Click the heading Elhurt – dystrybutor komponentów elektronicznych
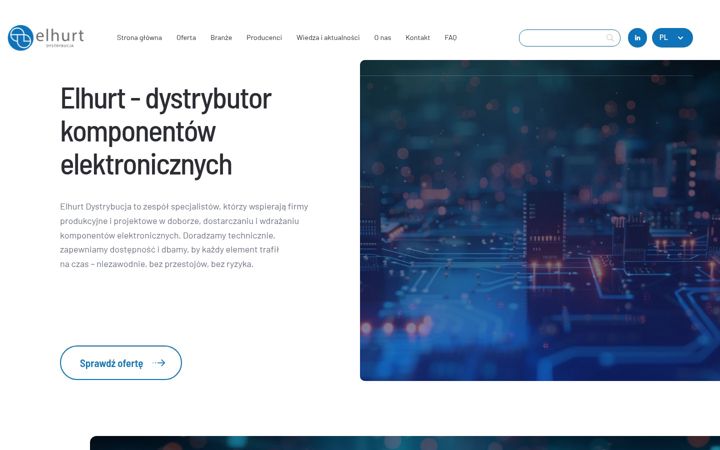The image size is (720, 450). tap(166, 131)
